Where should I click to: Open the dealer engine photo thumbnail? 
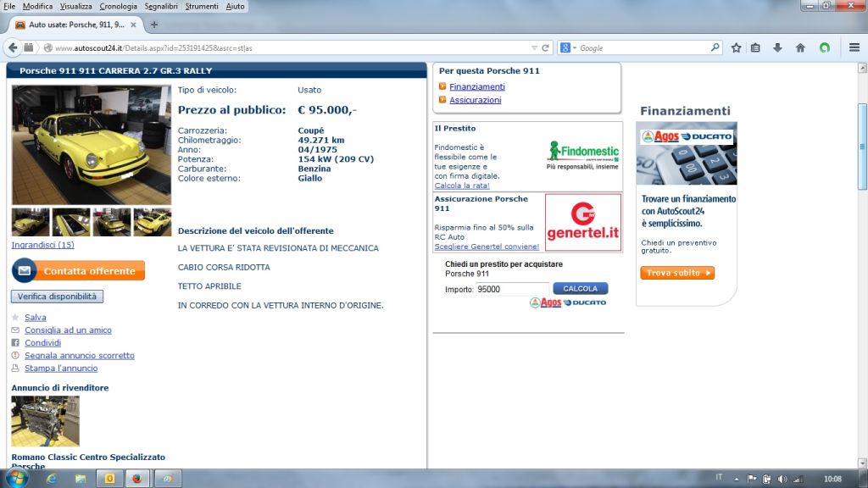click(x=46, y=421)
